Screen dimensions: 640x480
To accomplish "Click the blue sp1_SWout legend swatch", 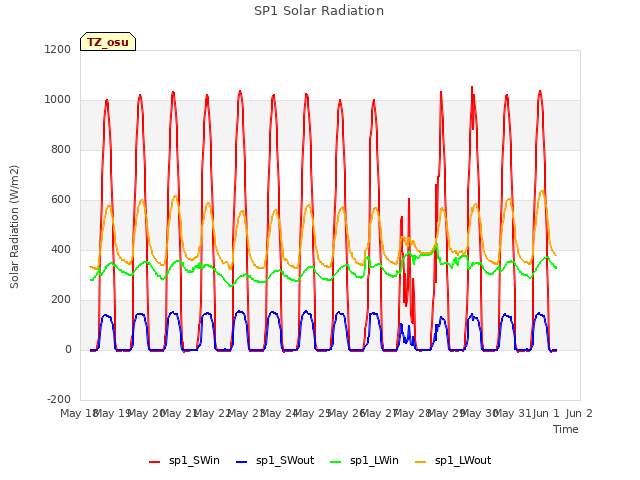I will pyautogui.click(x=242, y=462).
